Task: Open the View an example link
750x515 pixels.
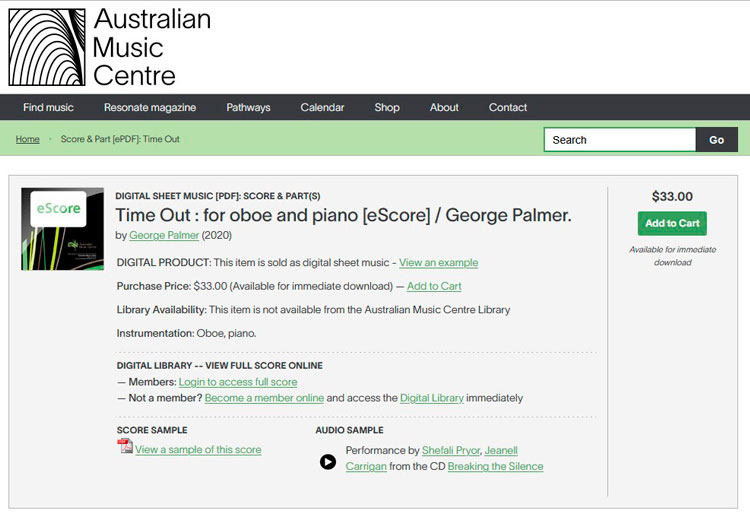Action: click(439, 263)
